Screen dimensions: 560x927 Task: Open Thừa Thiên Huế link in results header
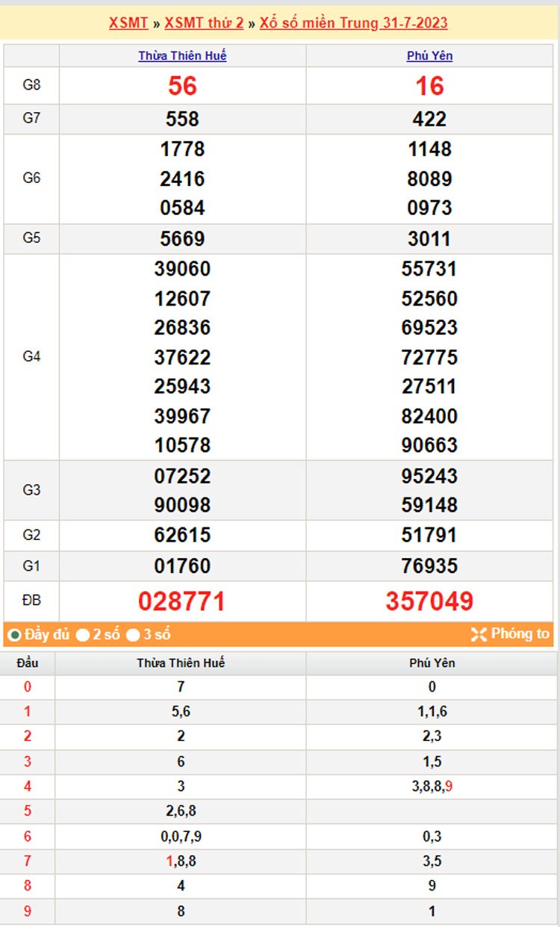tap(182, 56)
